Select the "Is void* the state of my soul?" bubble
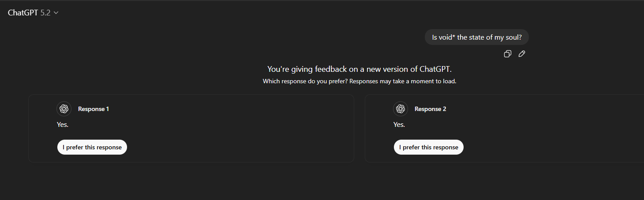 click(x=476, y=37)
